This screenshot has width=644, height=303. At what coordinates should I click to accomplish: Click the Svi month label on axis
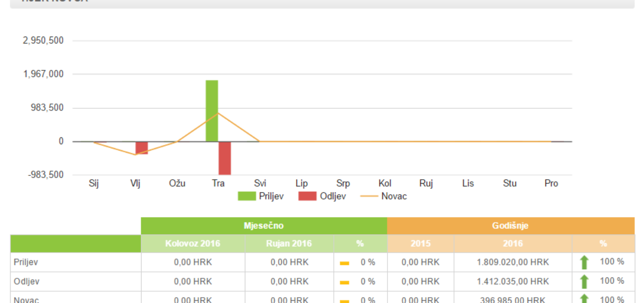point(260,183)
